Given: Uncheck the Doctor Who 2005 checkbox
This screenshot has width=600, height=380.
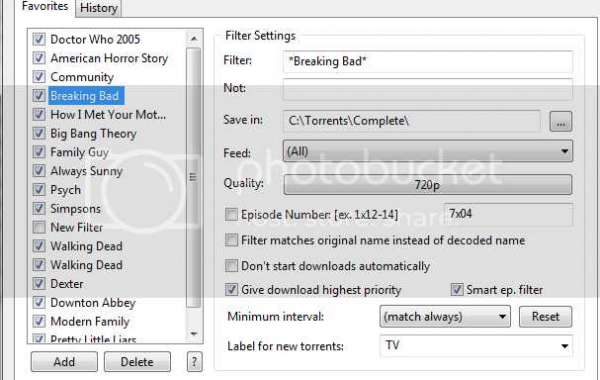Looking at the screenshot, I should click(x=39, y=39).
